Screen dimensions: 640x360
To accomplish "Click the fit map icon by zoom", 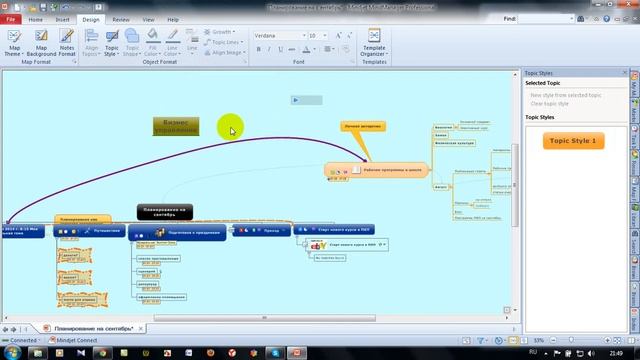I will tap(617, 340).
